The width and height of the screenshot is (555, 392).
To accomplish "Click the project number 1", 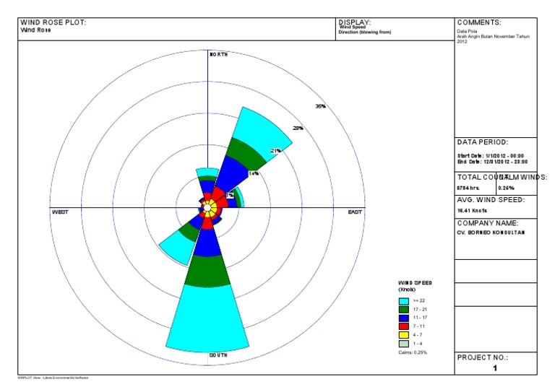I will coord(495,368).
